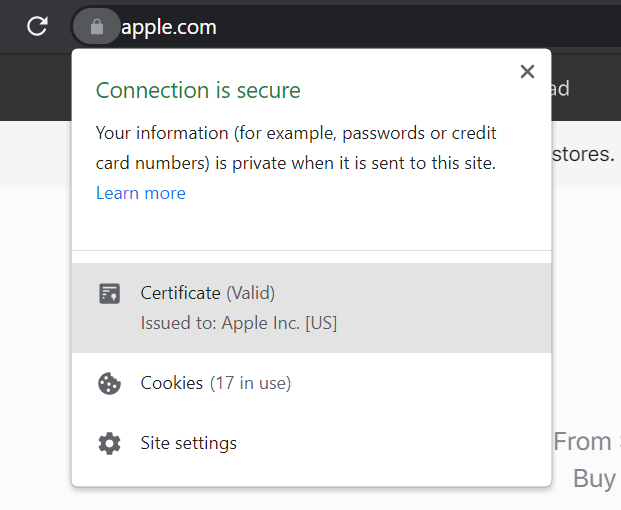Open the Certificate row label
This screenshot has width=621, height=510.
click(180, 293)
